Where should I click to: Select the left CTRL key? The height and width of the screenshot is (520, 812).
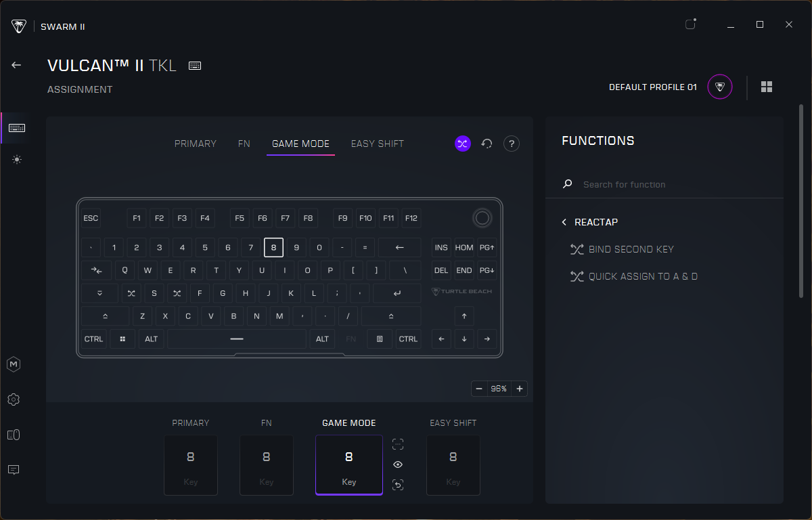(94, 339)
